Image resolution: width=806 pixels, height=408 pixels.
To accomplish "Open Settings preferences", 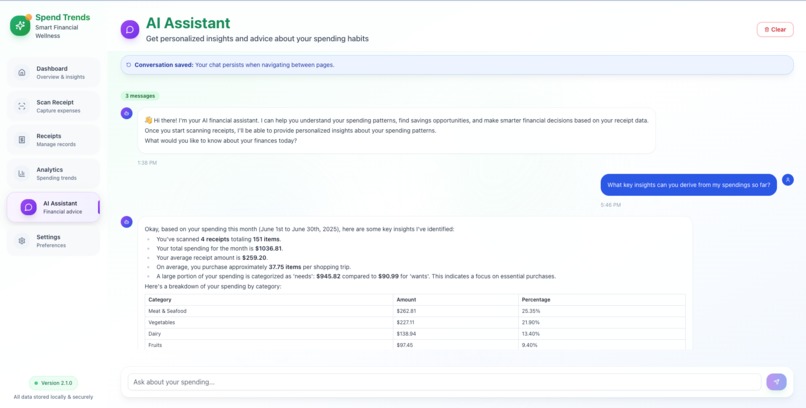I will tap(53, 241).
